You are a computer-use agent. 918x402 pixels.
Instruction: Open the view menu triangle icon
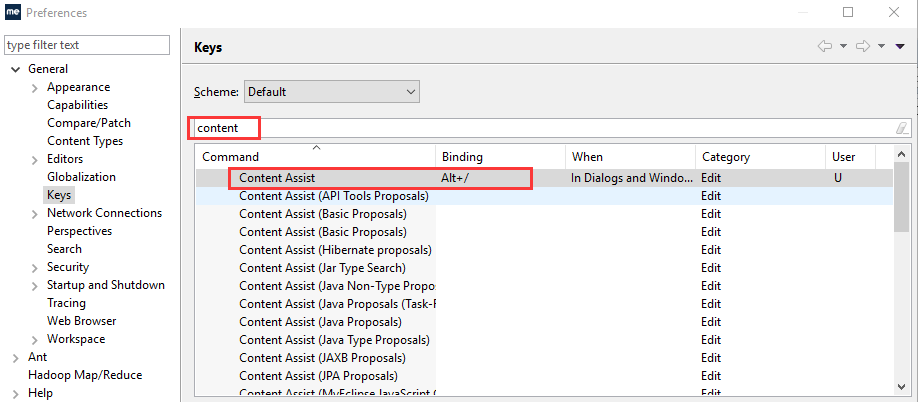900,46
